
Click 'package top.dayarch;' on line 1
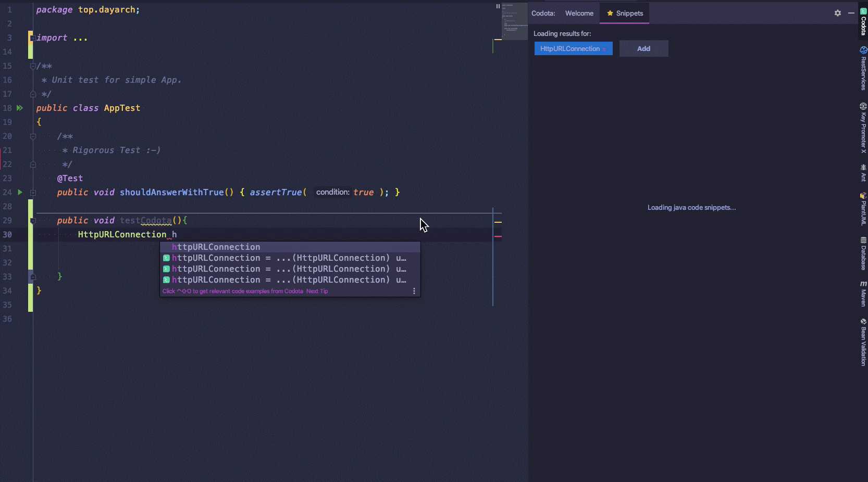88,9
